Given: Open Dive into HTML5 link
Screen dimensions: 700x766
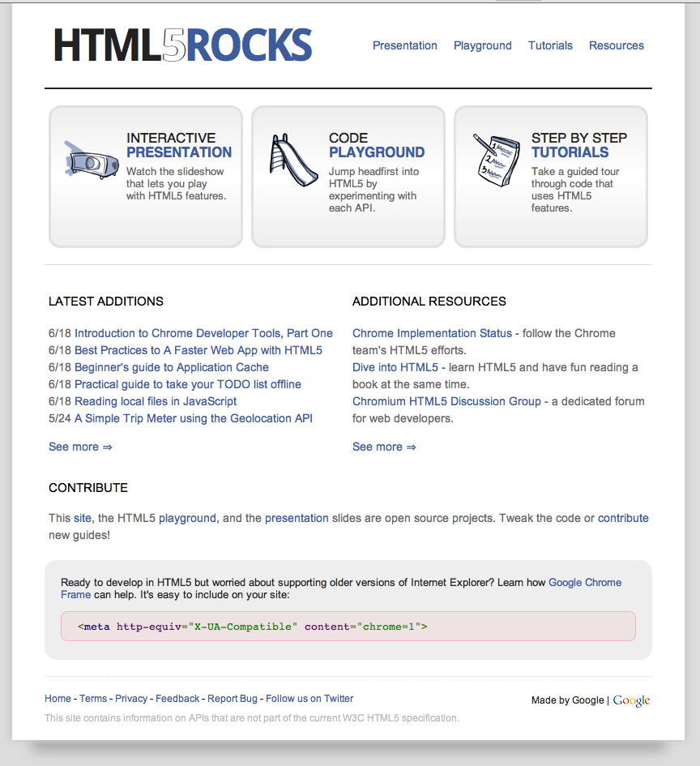Looking at the screenshot, I should pyautogui.click(x=395, y=367).
